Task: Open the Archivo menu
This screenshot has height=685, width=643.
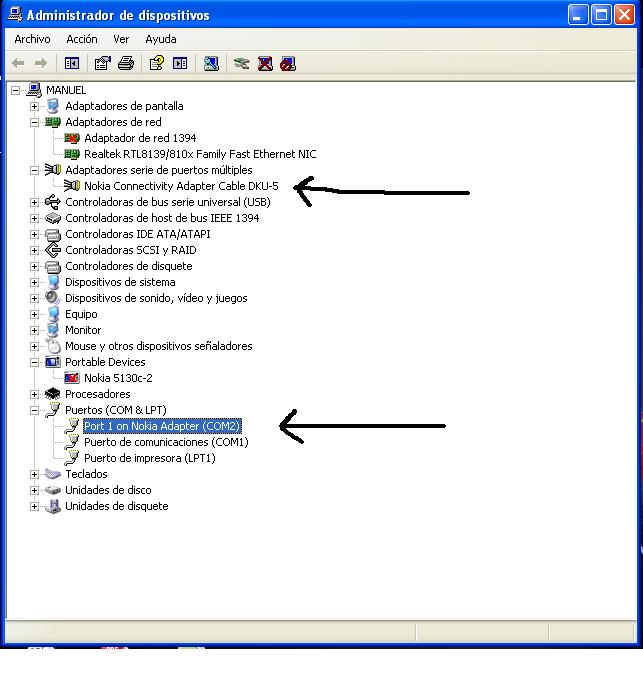Action: point(32,39)
